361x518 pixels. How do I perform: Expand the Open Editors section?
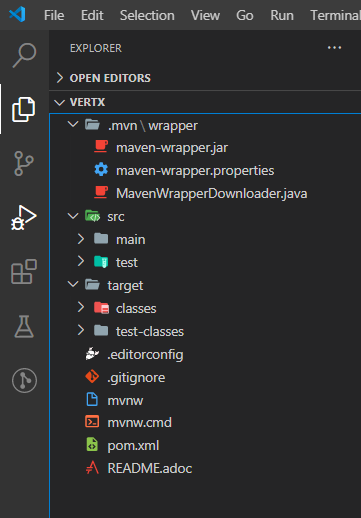tap(60, 78)
